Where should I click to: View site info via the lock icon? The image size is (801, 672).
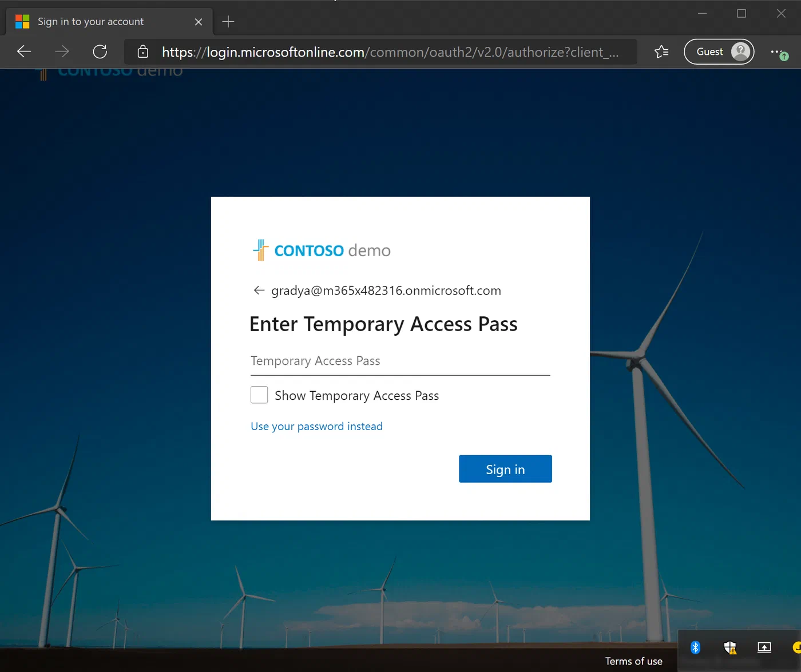tap(143, 52)
